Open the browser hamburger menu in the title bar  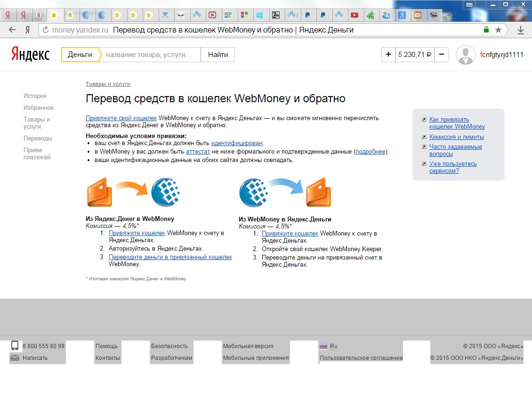(469, 5)
